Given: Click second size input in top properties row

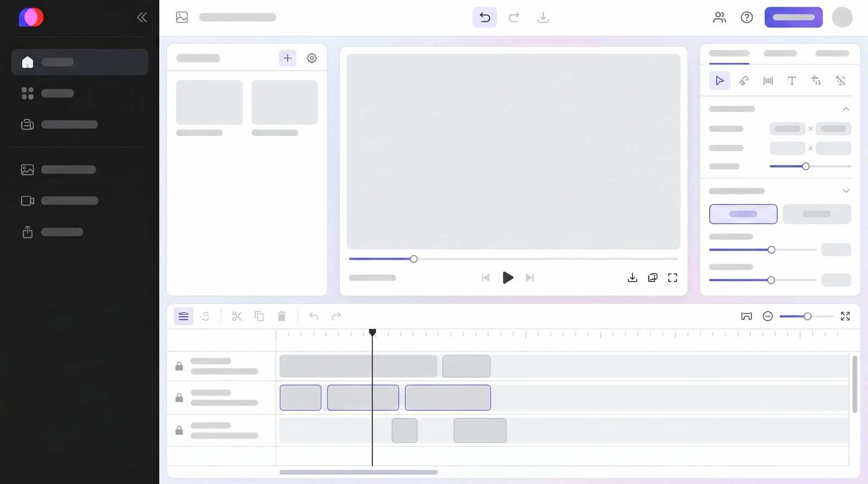Looking at the screenshot, I should coord(833,129).
